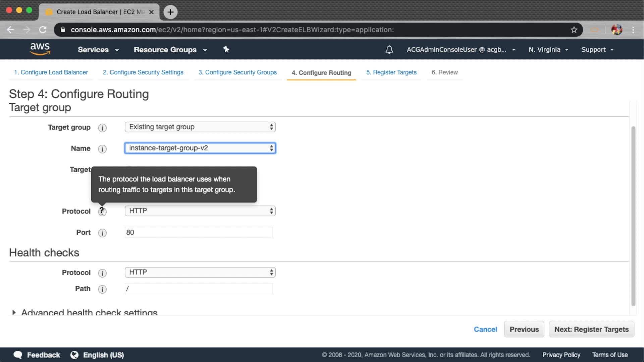Screen dimensions: 644x362
Task: Click info icon next to Path
Action: [102, 289]
